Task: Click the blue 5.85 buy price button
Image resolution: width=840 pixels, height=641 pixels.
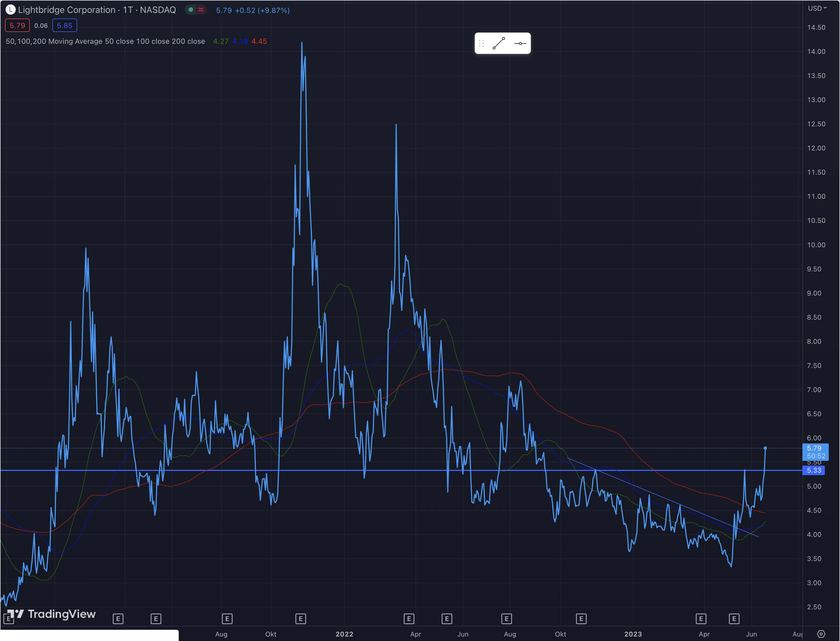Action: 65,26
